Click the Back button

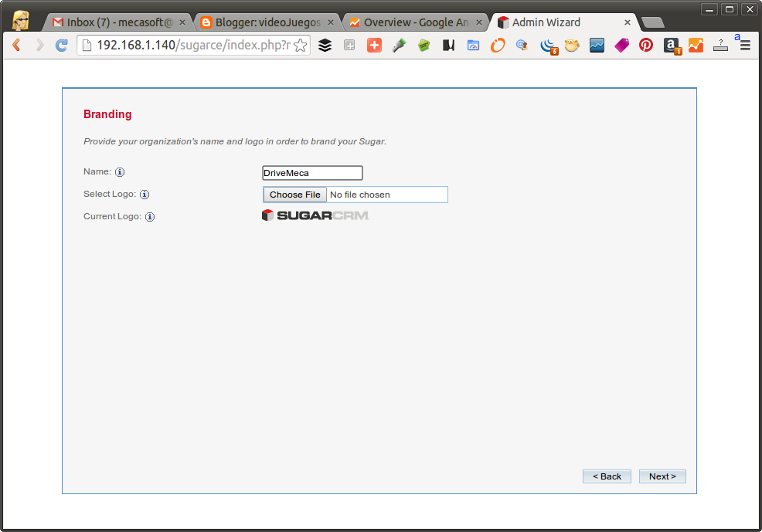(x=607, y=476)
